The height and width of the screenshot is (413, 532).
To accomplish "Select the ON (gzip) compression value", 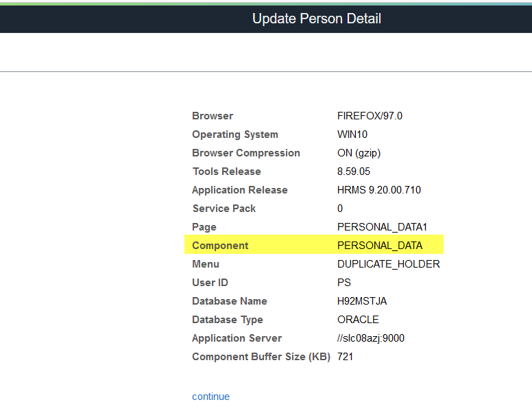I will 364,153.
